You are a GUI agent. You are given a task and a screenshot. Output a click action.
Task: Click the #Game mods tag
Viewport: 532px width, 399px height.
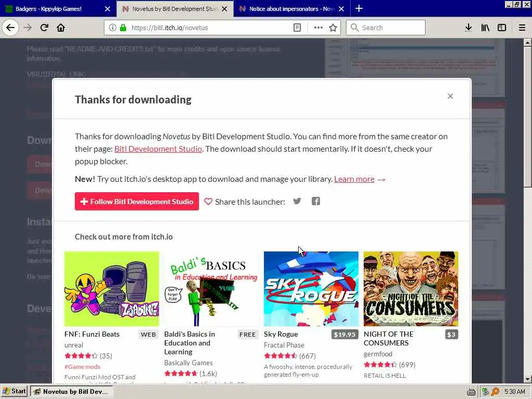[83, 366]
